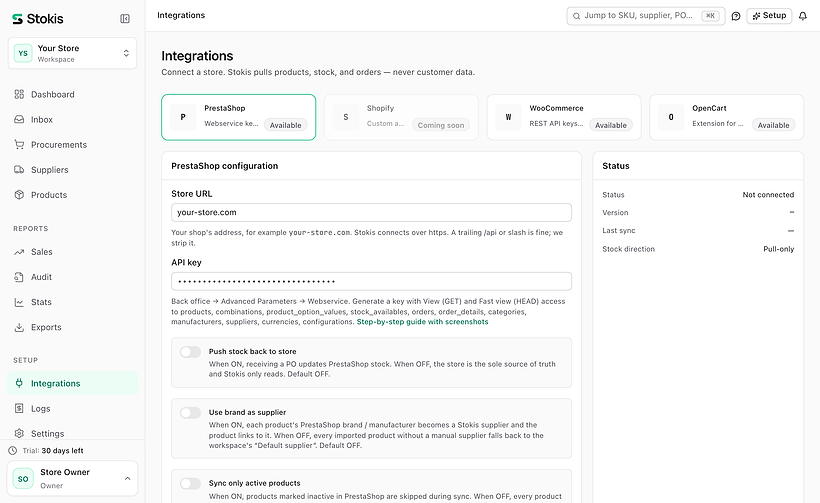Click the Procurements cart icon
This screenshot has width=820, height=503.
[19, 145]
